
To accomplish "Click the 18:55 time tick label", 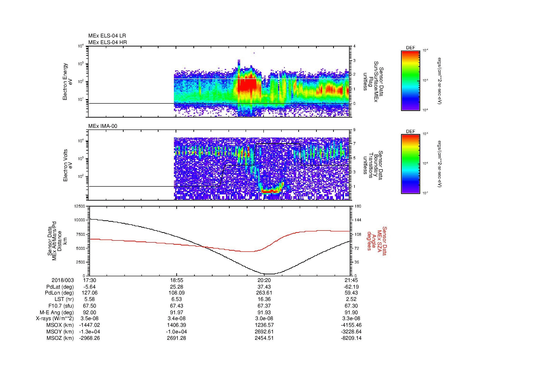I will 177,280.
